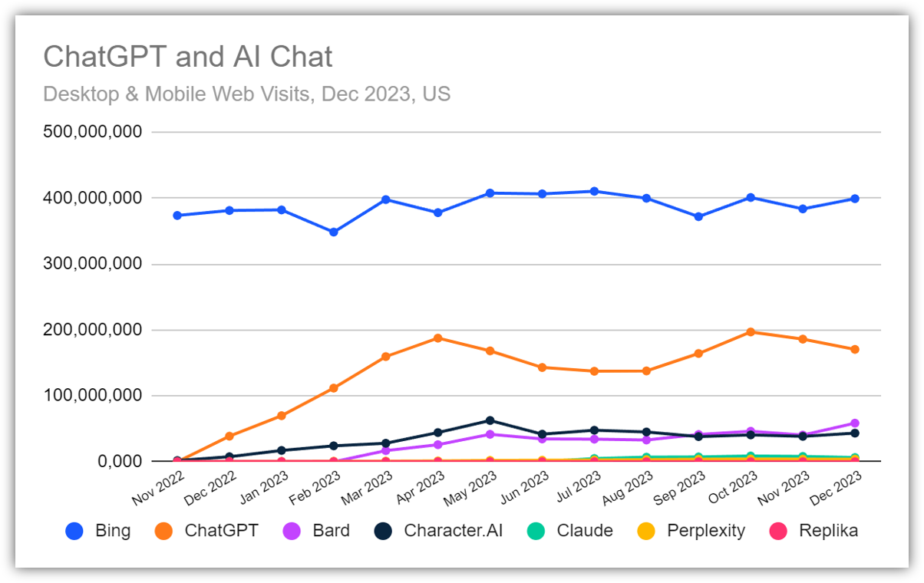Click the blue Bing legend dot

[x=74, y=531]
